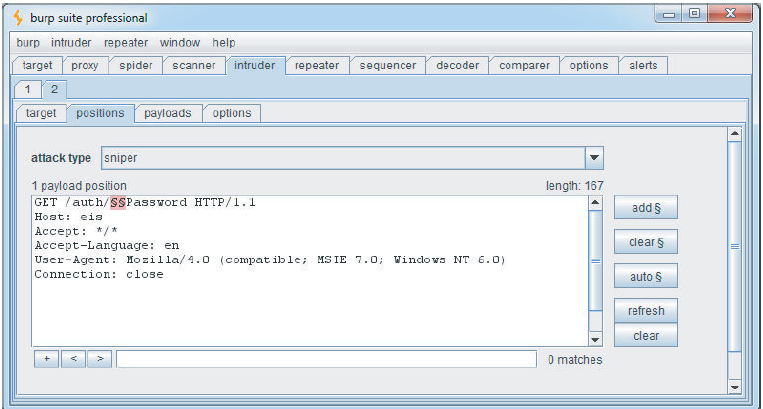Click request editor scrollbar up arrow

(595, 202)
